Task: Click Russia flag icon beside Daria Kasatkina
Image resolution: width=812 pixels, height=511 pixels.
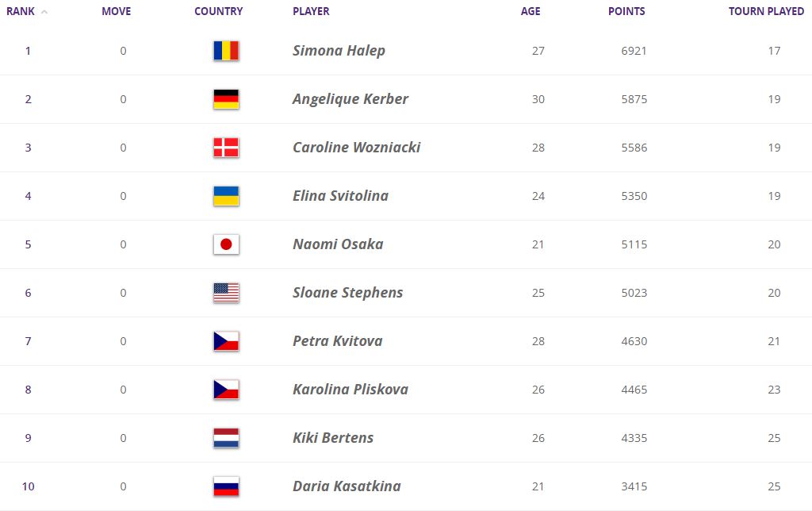Action: tap(226, 486)
